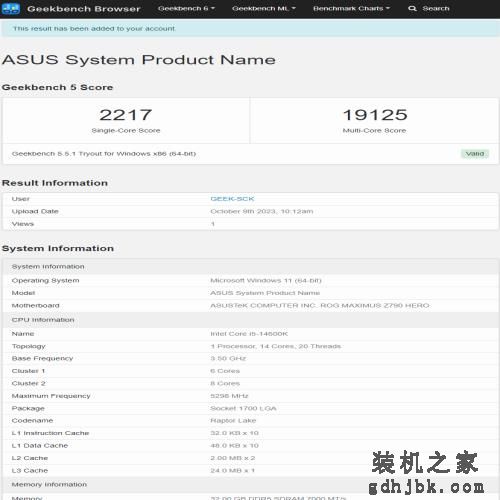
Task: Select Microsoft Windows 11 (64-bit) value
Action: tap(266, 281)
